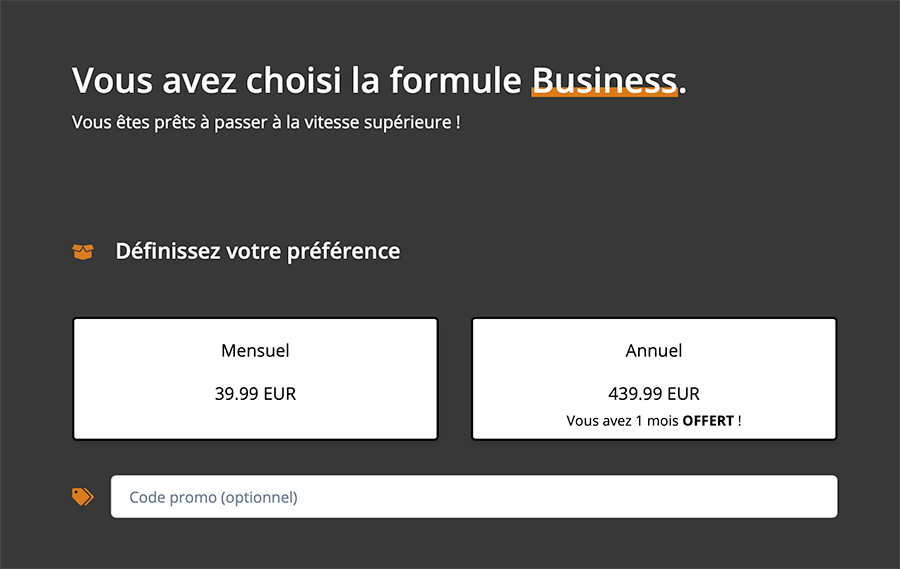Click the word "préférence" in section heading
The image size is (900, 569).
343,252
